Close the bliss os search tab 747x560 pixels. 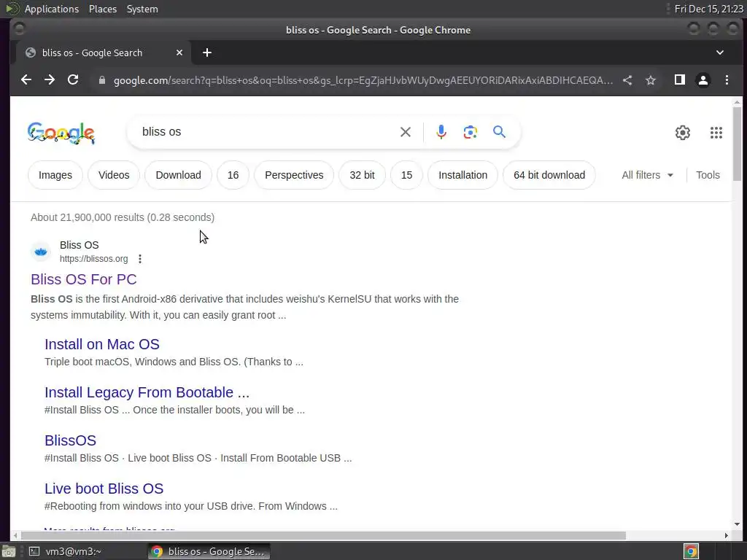179,52
